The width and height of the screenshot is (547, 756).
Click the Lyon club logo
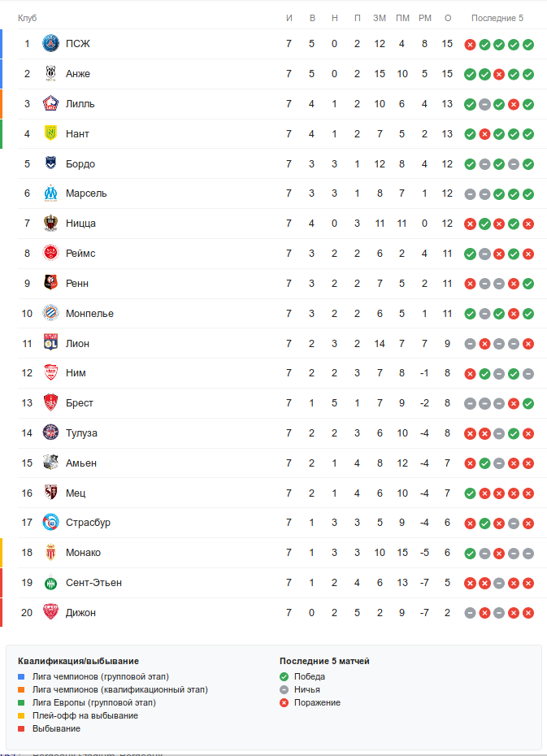coord(51,343)
